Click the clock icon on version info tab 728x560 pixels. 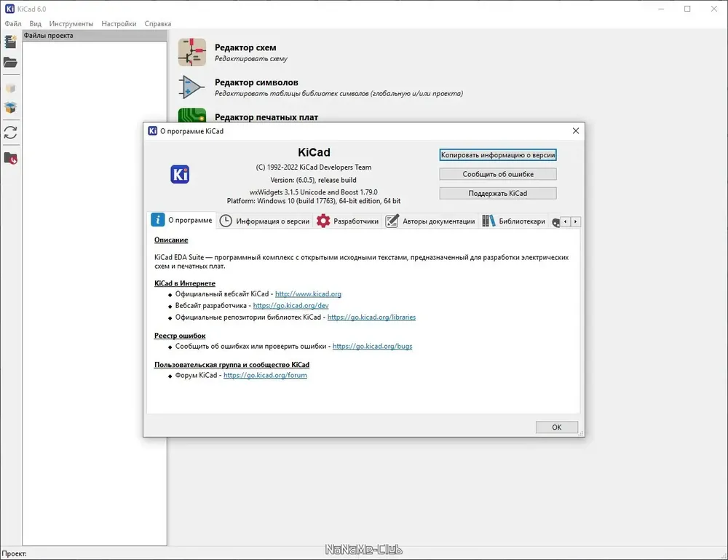coord(226,221)
